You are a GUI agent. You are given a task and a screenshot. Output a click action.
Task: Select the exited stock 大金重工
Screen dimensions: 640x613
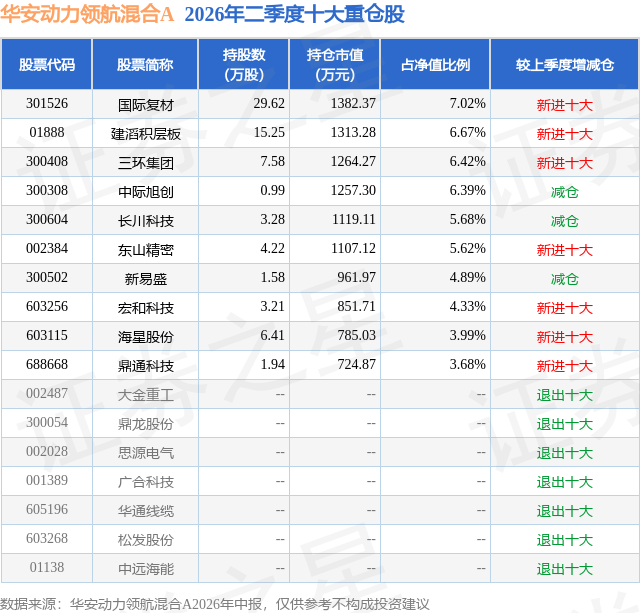click(146, 395)
